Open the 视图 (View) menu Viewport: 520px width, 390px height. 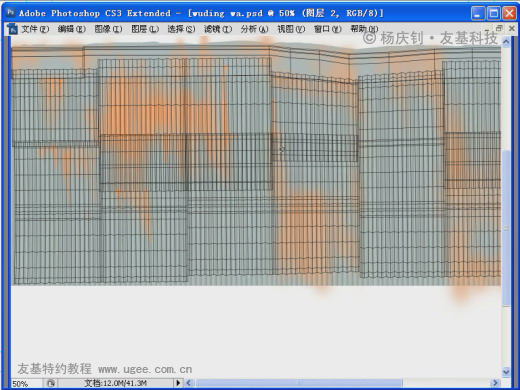click(x=291, y=29)
